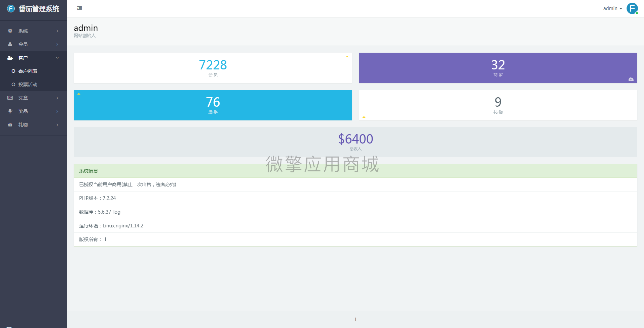This screenshot has height=328, width=644.
Task: Click the tomato system logo icon
Action: (11, 9)
